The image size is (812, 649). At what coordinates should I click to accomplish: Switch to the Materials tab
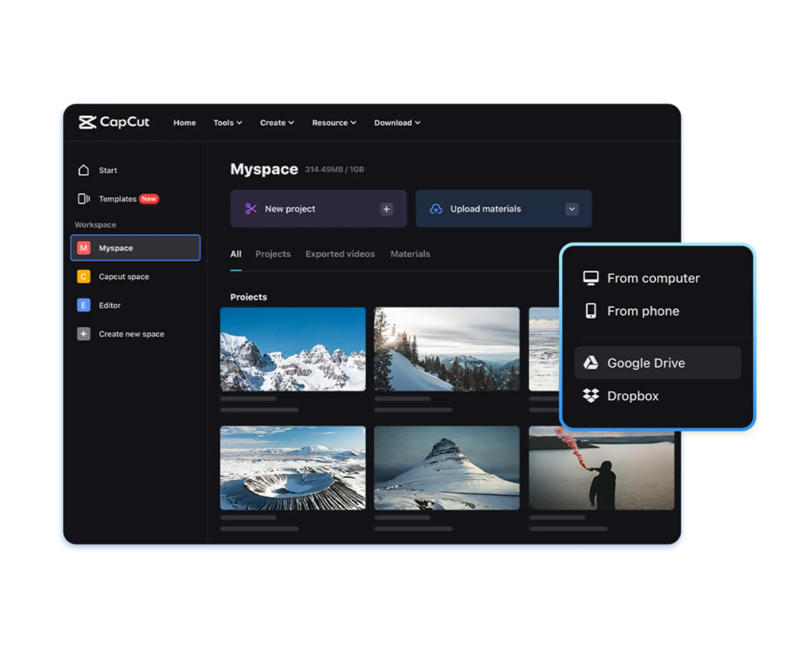coord(410,254)
